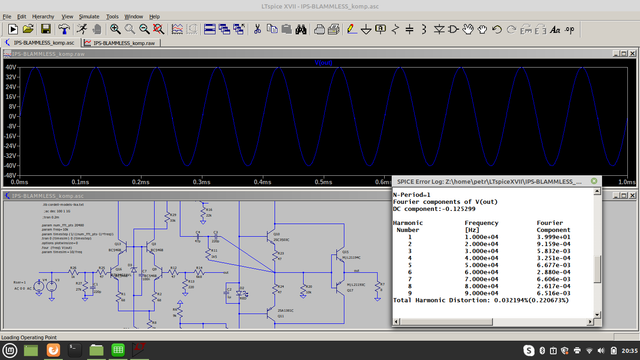Click the Paste clipboard icon
Screen dimensions: 640x360
[287, 29]
